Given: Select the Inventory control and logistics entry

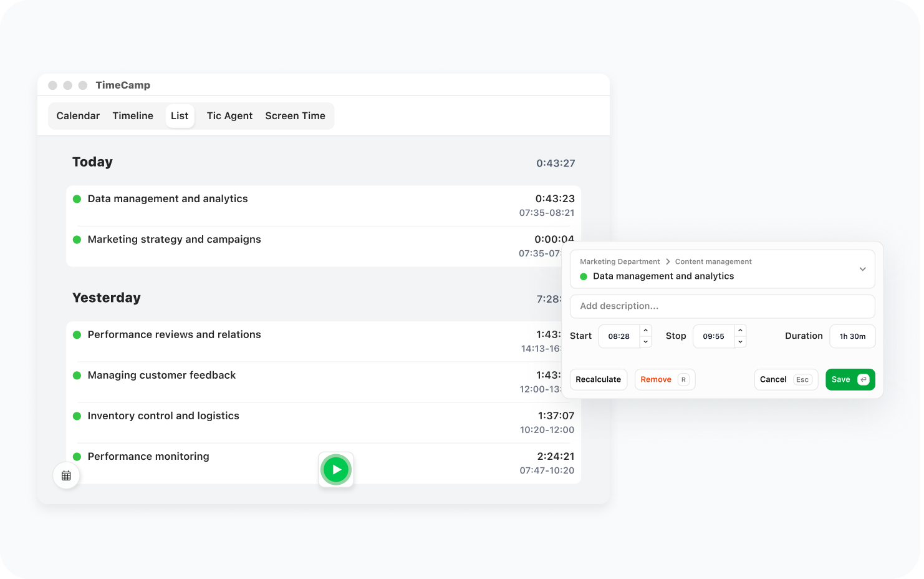Looking at the screenshot, I should tap(163, 416).
